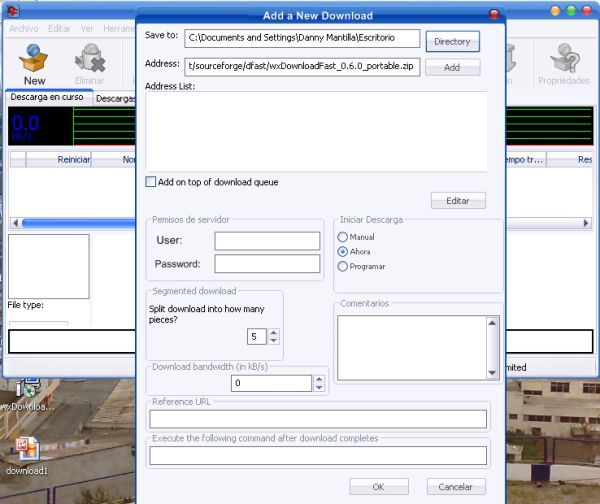The image size is (600, 504).
Task: Click main list scroll right arrow
Action: pyautogui.click(x=586, y=223)
